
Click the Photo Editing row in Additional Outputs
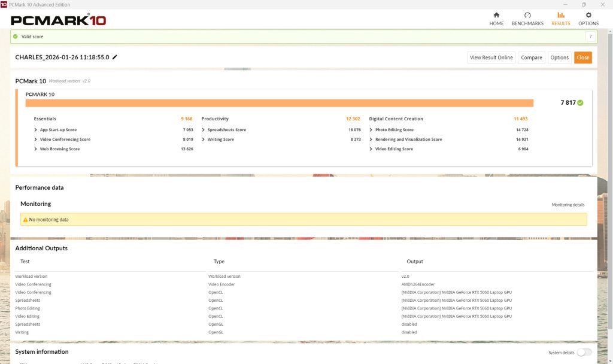tap(304, 308)
